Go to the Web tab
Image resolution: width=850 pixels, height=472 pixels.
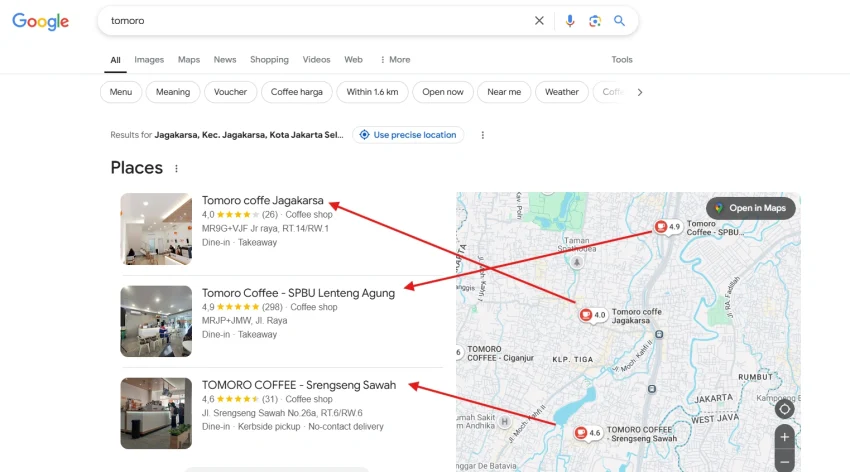(x=353, y=60)
